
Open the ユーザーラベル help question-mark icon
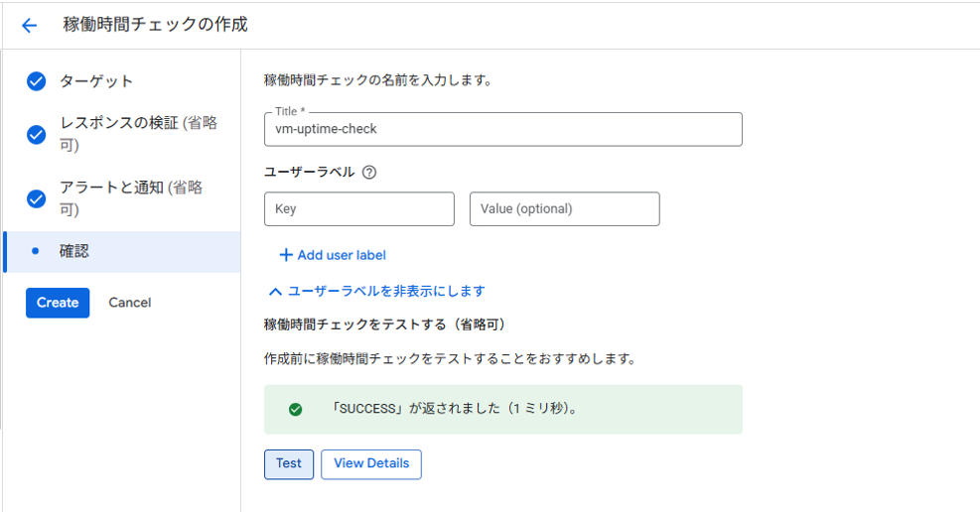[369, 173]
